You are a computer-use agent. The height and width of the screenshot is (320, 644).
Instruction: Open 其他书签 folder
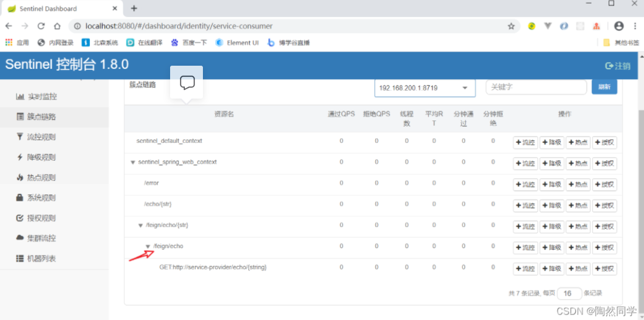[622, 43]
